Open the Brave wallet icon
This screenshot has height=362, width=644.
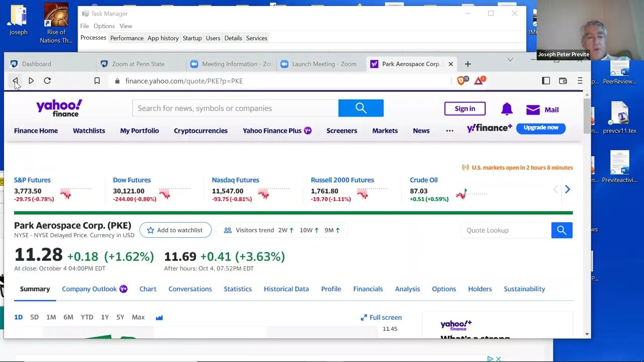(563, 80)
